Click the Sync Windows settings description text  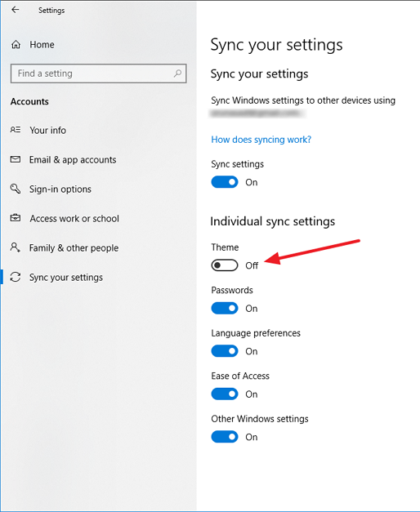[x=303, y=100]
